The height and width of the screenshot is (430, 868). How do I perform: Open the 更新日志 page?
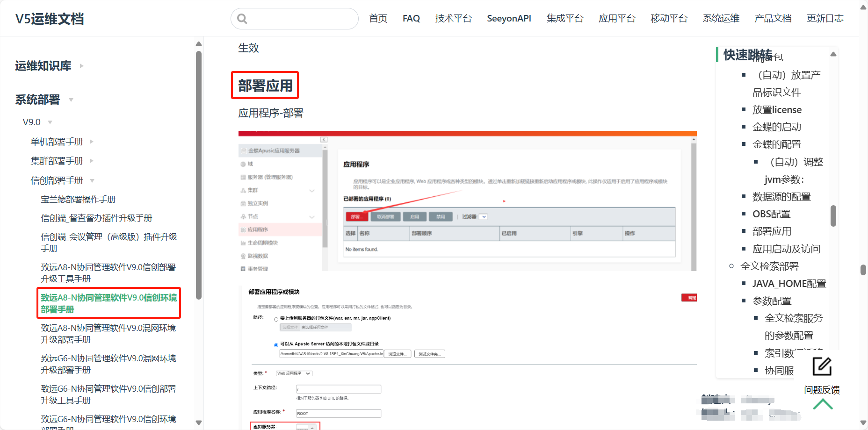825,18
